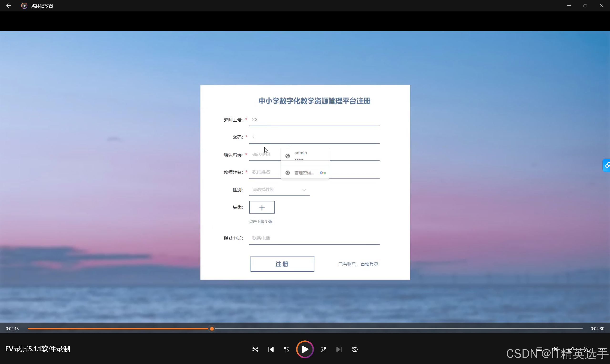Open the volume control
This screenshot has width=610, height=364.
pyautogui.click(x=555, y=349)
